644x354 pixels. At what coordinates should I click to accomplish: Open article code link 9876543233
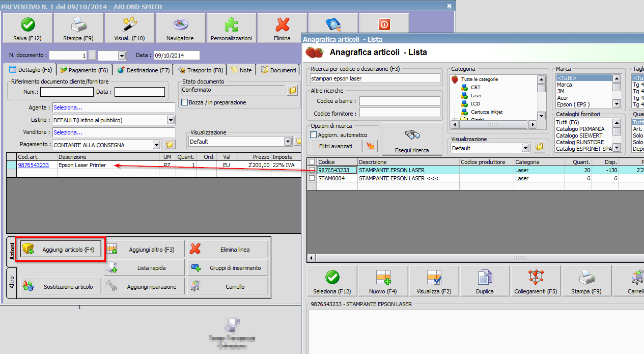[34, 165]
